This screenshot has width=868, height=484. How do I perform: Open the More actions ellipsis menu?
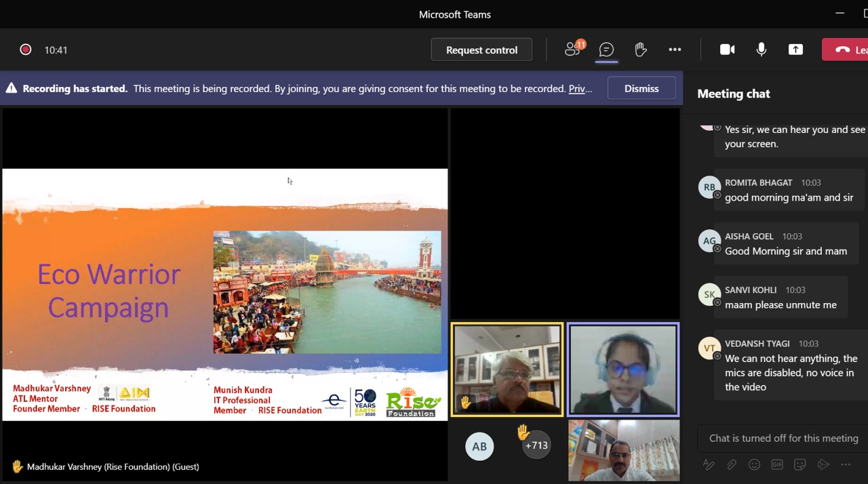(675, 49)
